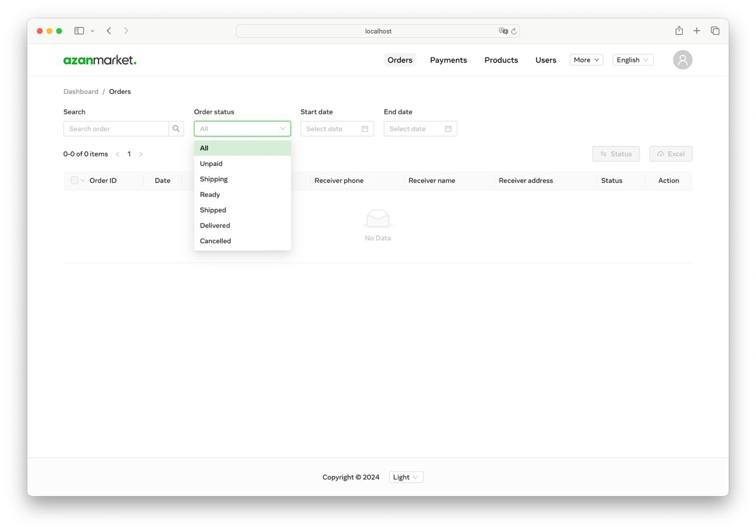Image resolution: width=756 pixels, height=532 pixels.
Task: Go to page 1 in pagination
Action: click(129, 154)
